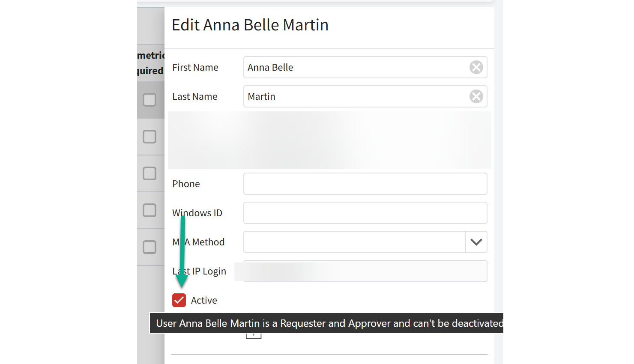Tick the first checkbox in the left column
This screenshot has width=634, height=364.
150,100
